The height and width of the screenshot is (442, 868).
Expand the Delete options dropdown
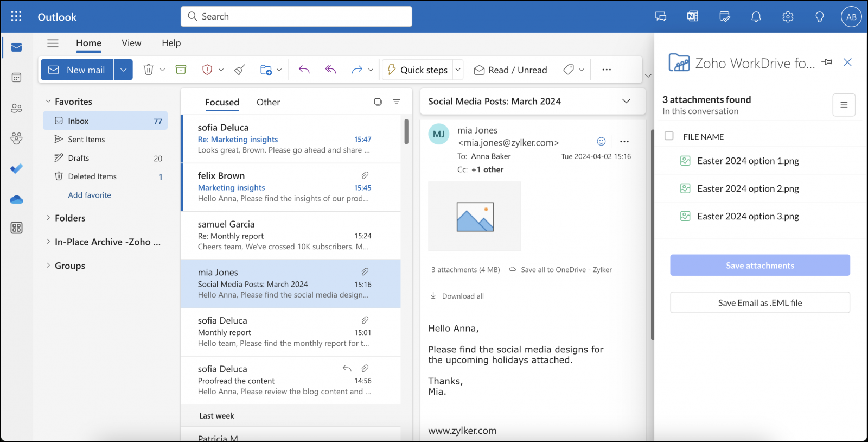162,70
